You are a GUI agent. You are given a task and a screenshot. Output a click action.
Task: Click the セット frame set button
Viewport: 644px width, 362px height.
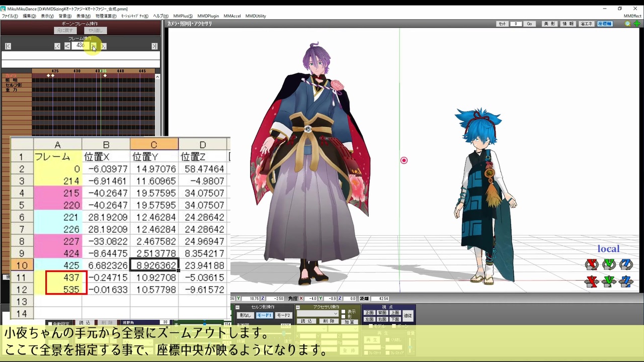pyautogui.click(x=502, y=24)
